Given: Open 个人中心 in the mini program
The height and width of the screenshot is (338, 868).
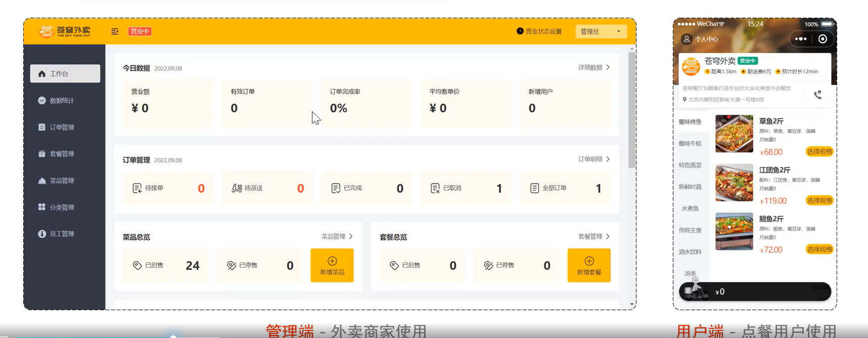Looking at the screenshot, I should [x=701, y=39].
